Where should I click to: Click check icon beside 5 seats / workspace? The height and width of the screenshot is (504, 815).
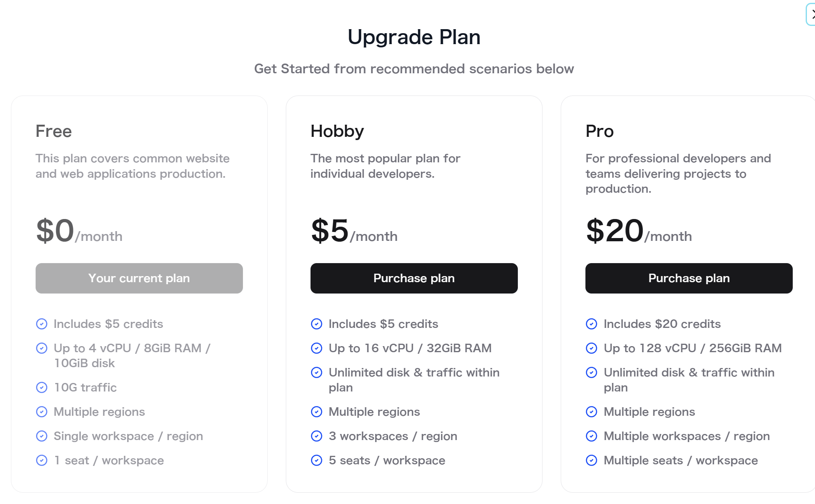click(x=317, y=460)
